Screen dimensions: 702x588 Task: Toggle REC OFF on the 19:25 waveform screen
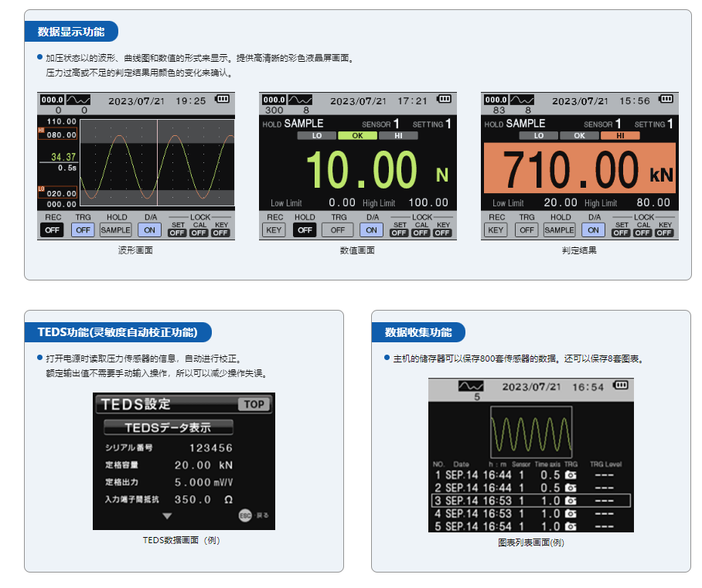(52, 229)
